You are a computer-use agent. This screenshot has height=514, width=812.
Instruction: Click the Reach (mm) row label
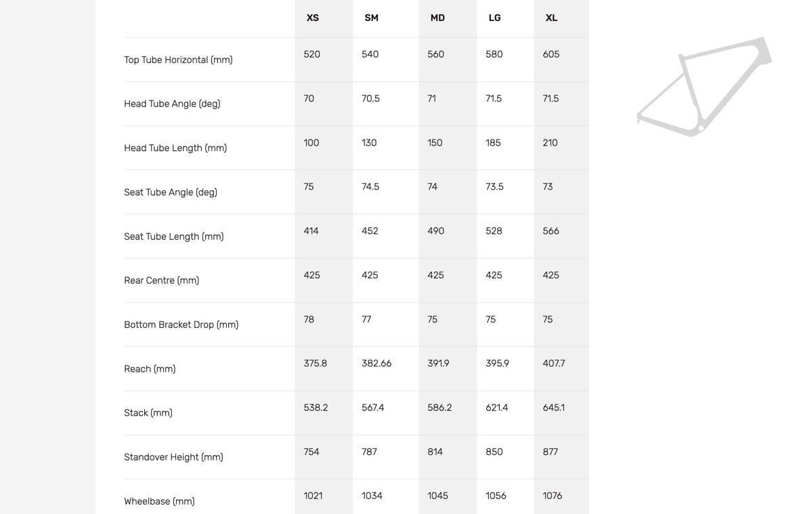pyautogui.click(x=150, y=369)
